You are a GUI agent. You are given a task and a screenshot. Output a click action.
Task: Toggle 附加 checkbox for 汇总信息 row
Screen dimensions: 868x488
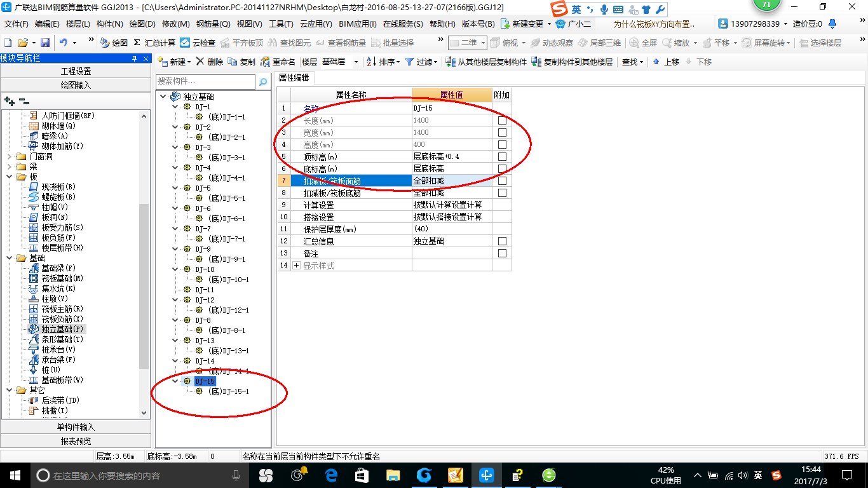click(502, 241)
